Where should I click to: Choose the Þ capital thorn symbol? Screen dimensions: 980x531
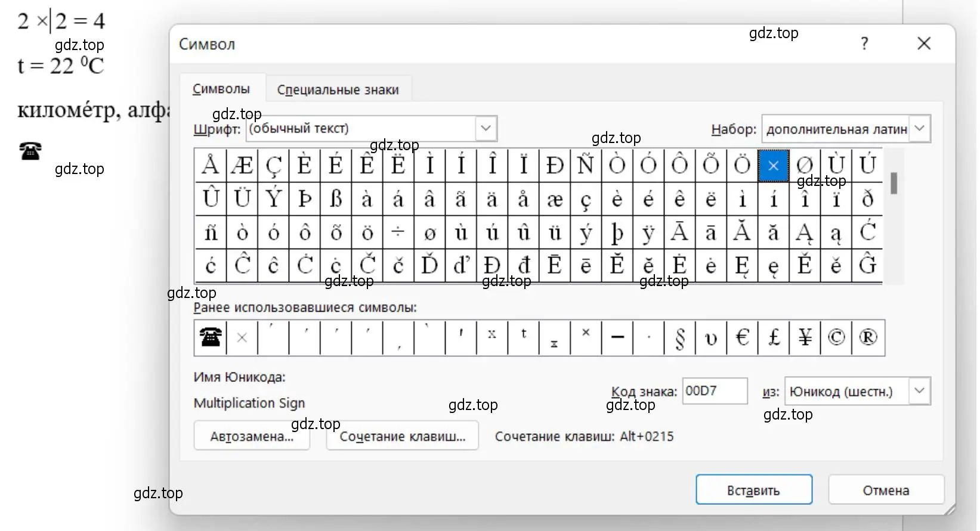pyautogui.click(x=305, y=199)
